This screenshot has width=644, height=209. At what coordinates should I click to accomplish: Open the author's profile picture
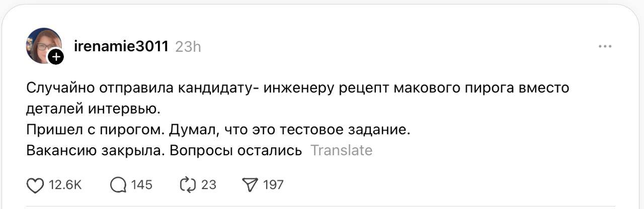pos(43,45)
